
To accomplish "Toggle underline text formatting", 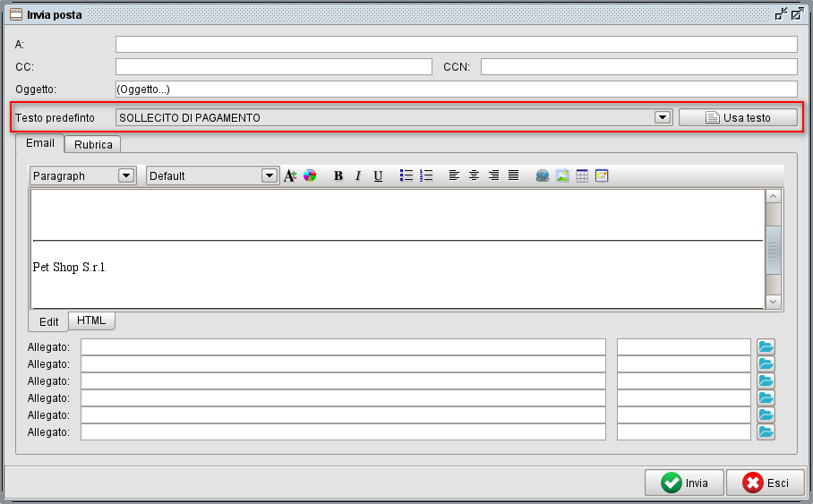I will click(x=378, y=176).
